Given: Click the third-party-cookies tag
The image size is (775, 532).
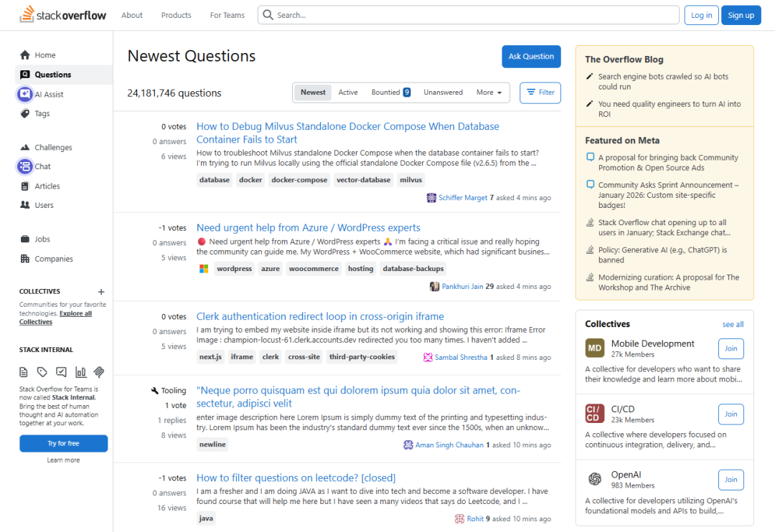Looking at the screenshot, I should point(362,356).
